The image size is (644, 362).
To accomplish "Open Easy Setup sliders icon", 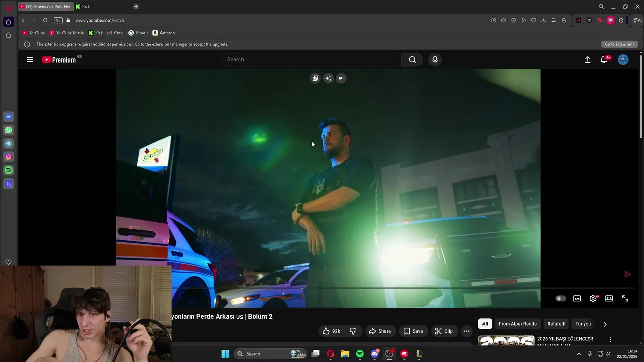I will coord(553,20).
